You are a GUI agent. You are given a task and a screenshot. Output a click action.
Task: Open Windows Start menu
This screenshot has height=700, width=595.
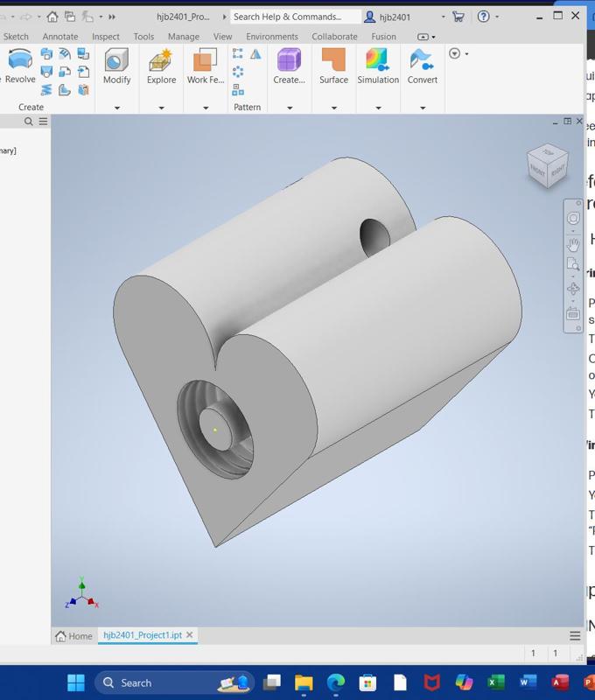tap(76, 682)
